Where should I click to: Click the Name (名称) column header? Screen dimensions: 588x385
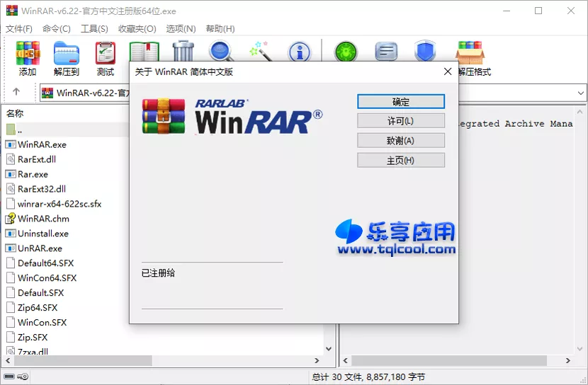[15, 113]
